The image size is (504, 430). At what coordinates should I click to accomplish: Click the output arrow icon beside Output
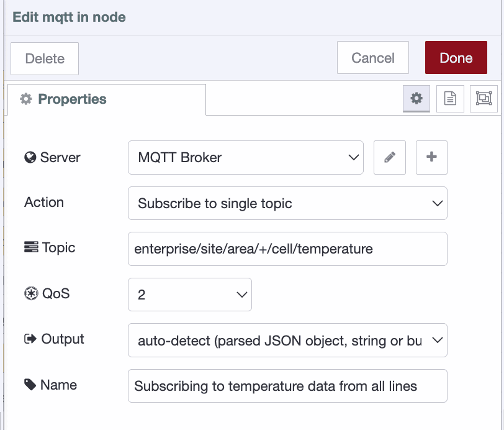(x=27, y=339)
